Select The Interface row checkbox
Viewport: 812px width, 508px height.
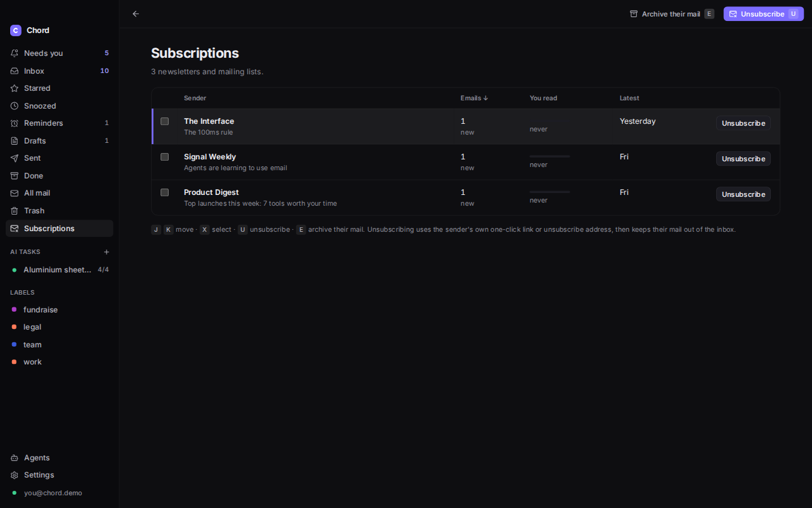click(165, 121)
